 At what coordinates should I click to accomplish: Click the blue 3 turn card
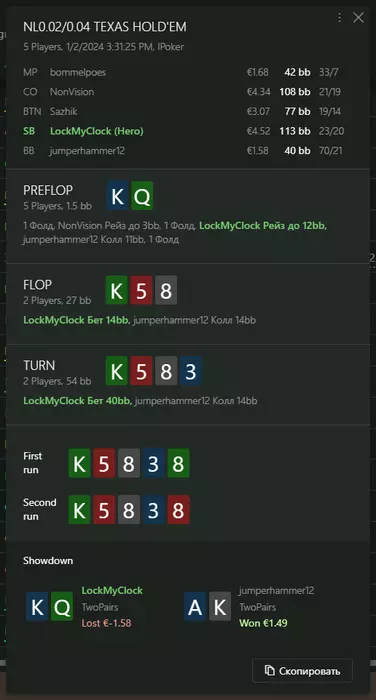pyautogui.click(x=191, y=371)
